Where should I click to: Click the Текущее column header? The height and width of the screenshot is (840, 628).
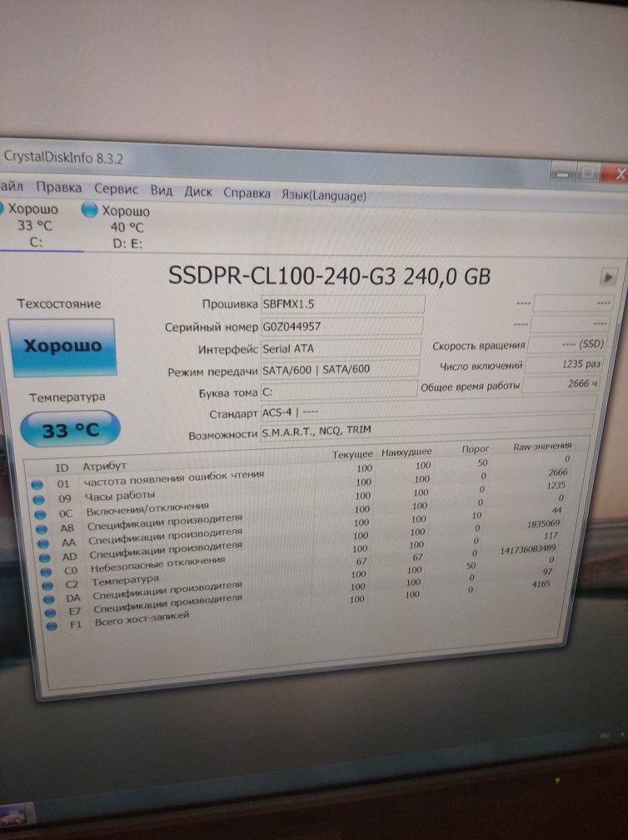tap(352, 453)
